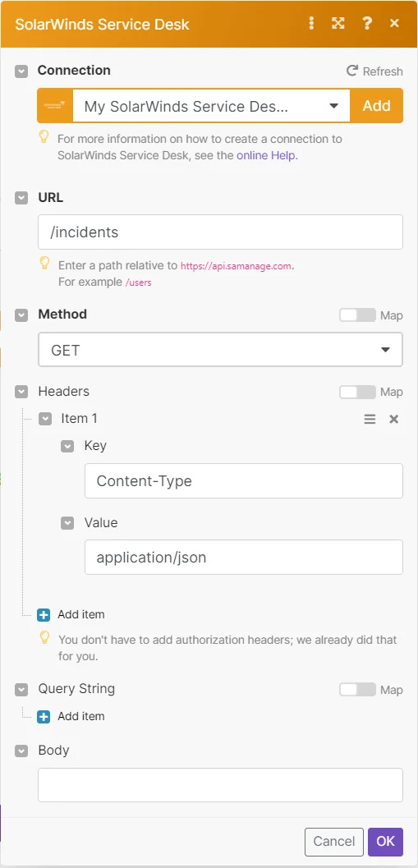Open the online Help link
The height and width of the screenshot is (868, 418).
point(266,155)
